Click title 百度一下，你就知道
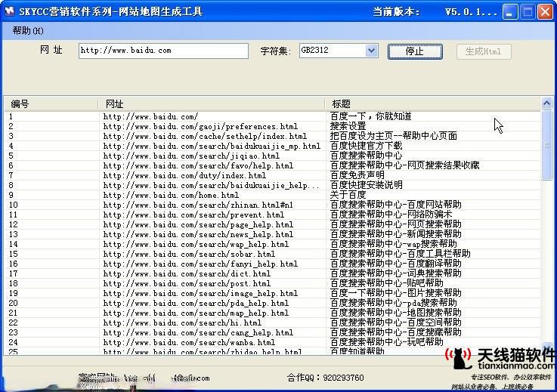The width and height of the screenshot is (557, 392). (x=370, y=116)
